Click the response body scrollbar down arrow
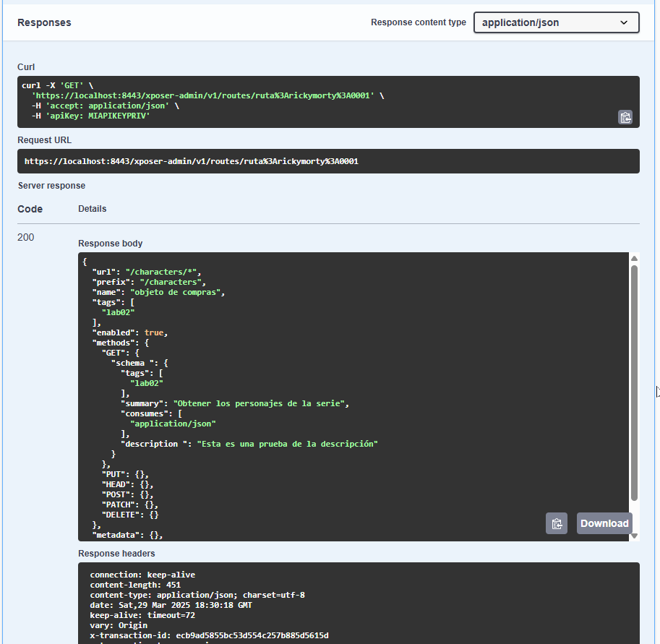The image size is (660, 644). [x=634, y=536]
